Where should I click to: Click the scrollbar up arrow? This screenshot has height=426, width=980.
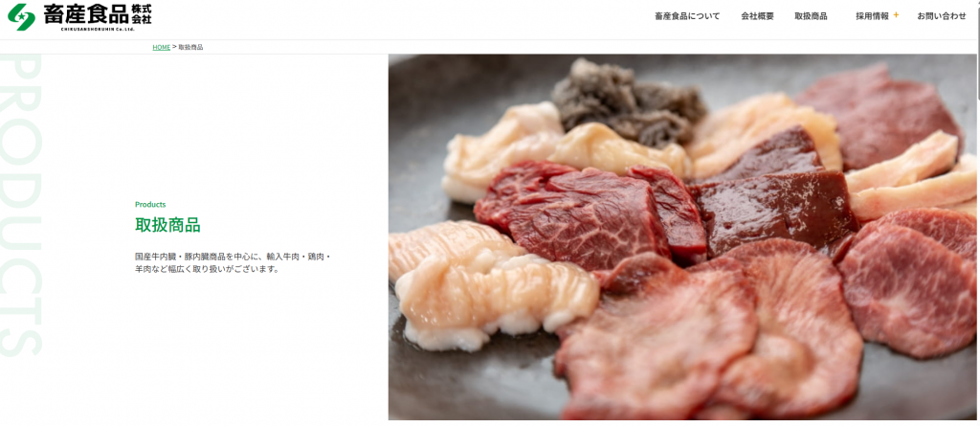pos(977,3)
